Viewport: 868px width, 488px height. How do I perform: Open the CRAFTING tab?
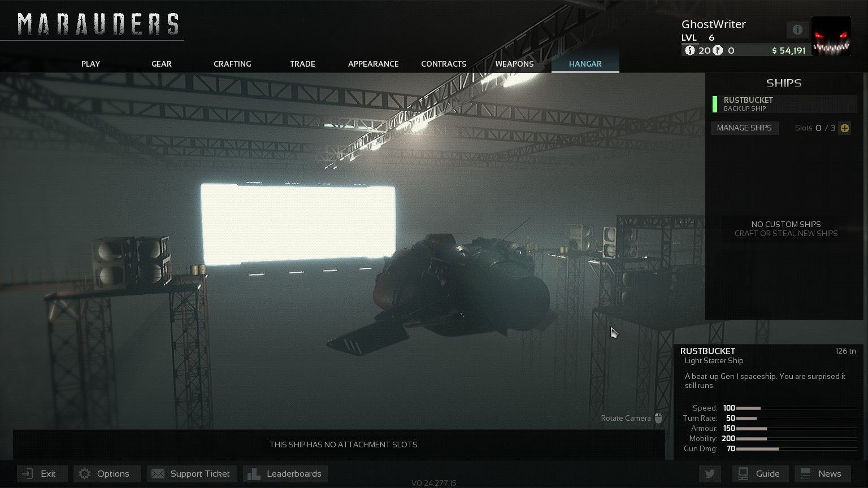(x=232, y=64)
